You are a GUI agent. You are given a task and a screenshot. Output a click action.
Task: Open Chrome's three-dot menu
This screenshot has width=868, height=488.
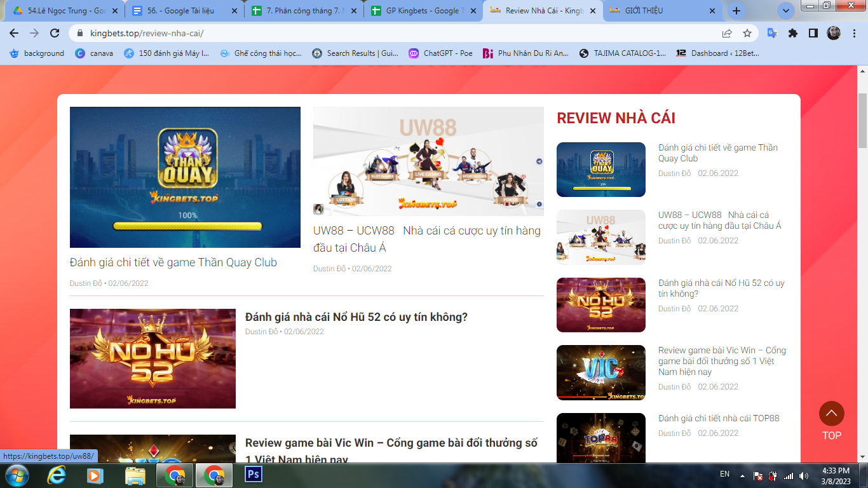coord(854,33)
